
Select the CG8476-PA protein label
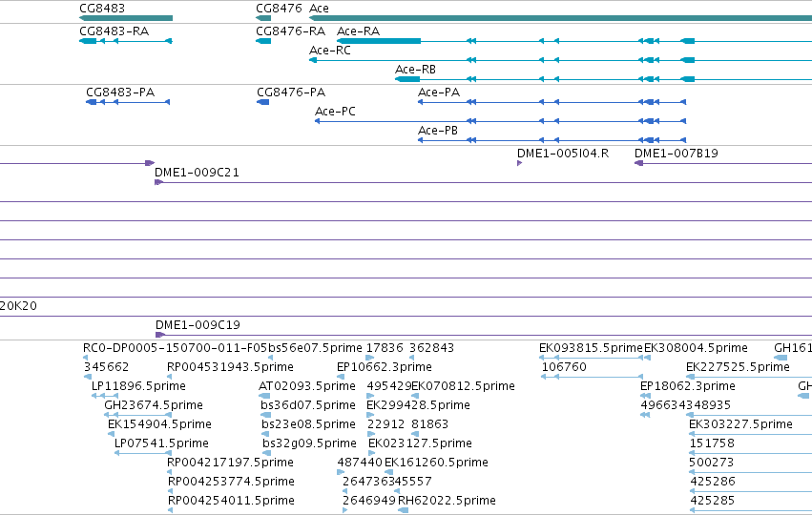coord(291,93)
